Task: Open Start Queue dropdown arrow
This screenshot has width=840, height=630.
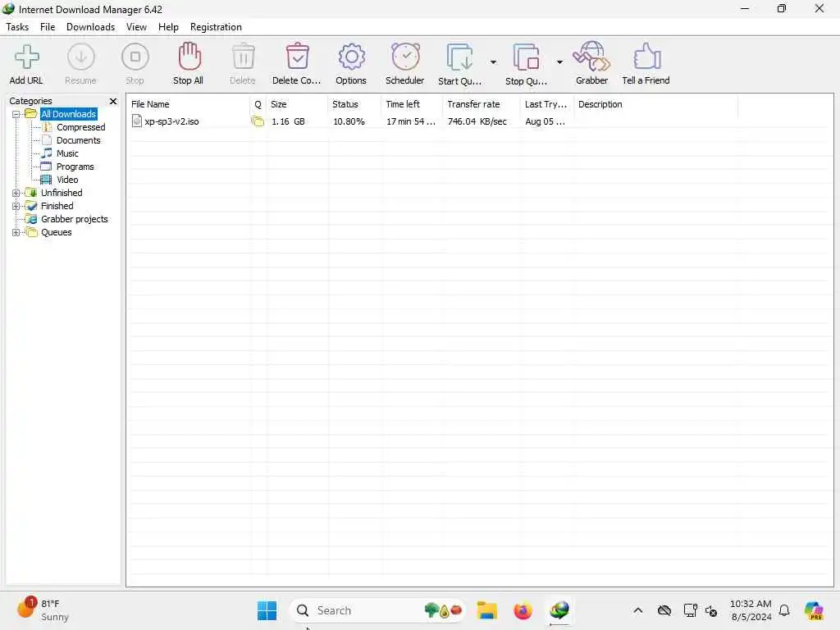Action: 493,62
